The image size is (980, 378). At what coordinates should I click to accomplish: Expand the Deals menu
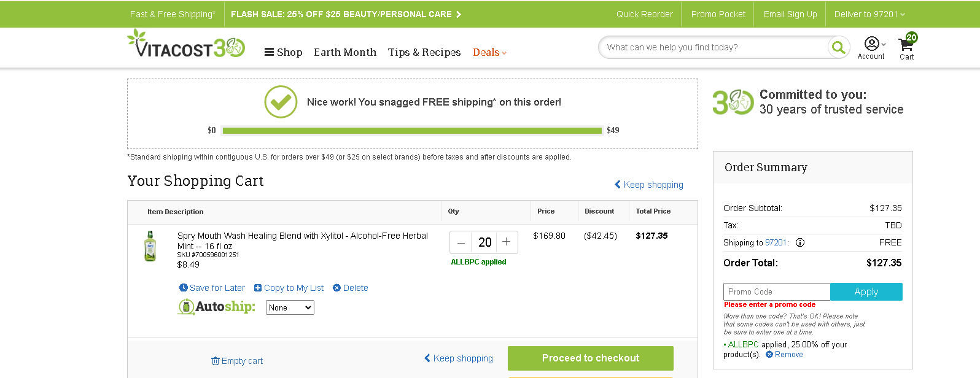(x=489, y=52)
